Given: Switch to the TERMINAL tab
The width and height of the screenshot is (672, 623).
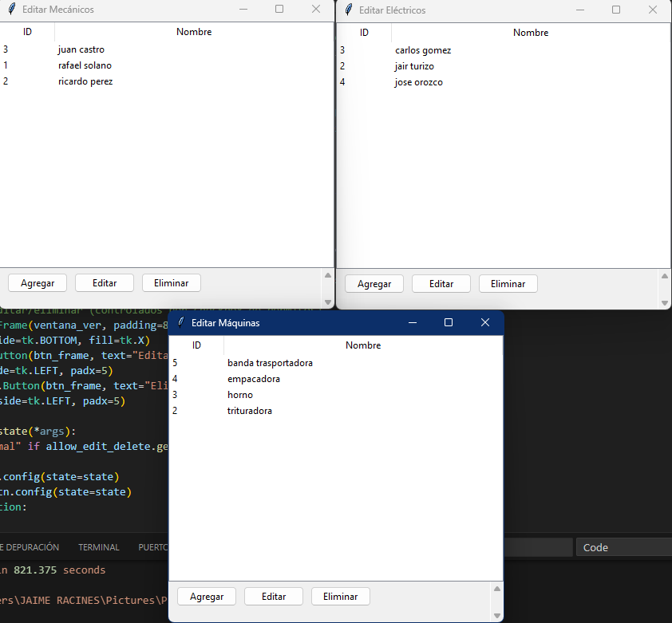Looking at the screenshot, I should click(x=99, y=547).
